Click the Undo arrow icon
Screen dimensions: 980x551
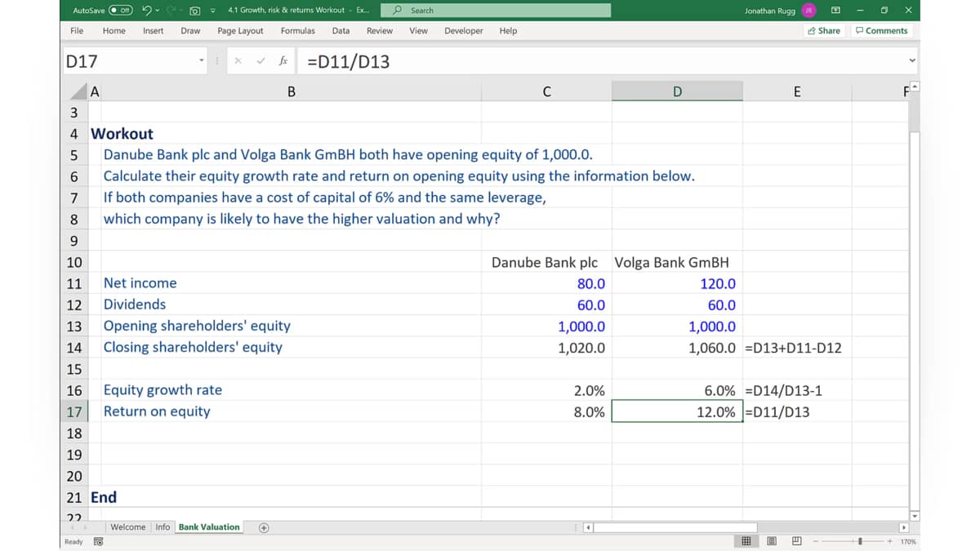click(x=147, y=11)
